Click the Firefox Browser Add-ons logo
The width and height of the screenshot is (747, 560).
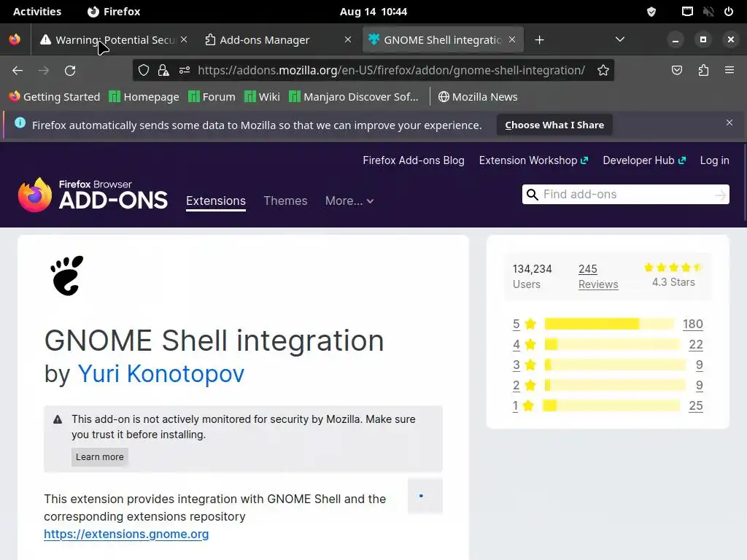click(93, 194)
